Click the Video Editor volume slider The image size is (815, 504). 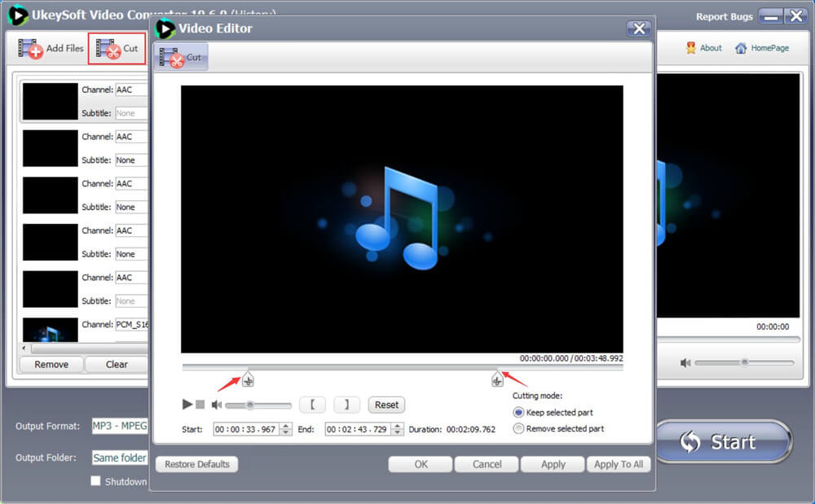(258, 405)
